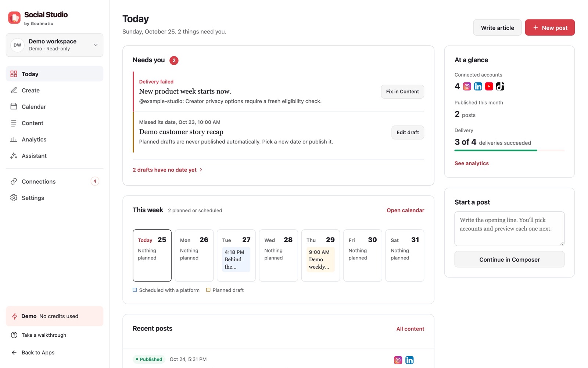Click the Start a post text area
This screenshot has width=588, height=368.
point(509,229)
